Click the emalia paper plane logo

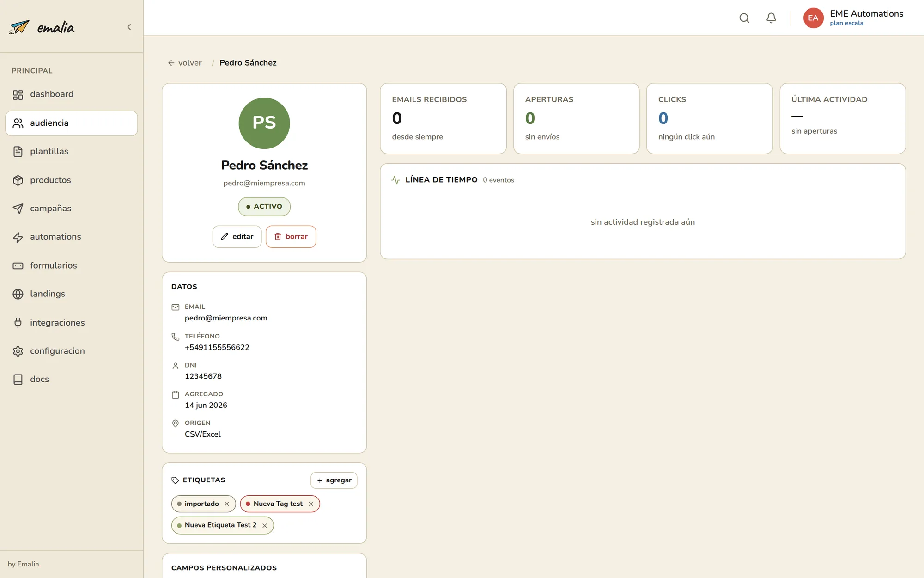pyautogui.click(x=19, y=27)
